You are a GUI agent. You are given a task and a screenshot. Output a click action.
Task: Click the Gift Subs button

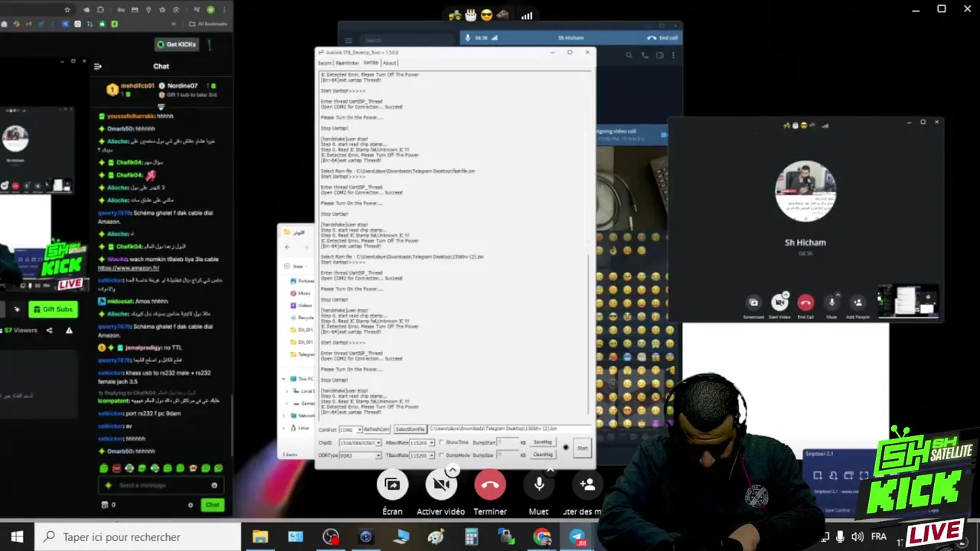tap(53, 309)
